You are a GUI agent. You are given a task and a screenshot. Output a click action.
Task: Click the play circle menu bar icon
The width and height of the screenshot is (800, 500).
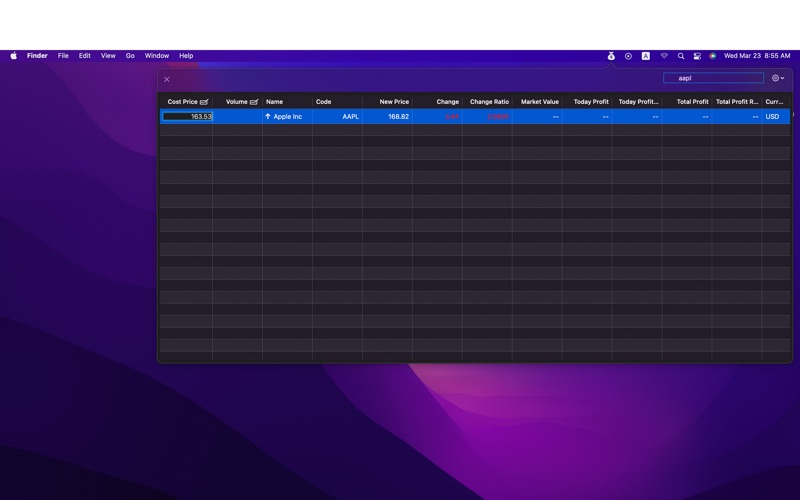click(628, 56)
